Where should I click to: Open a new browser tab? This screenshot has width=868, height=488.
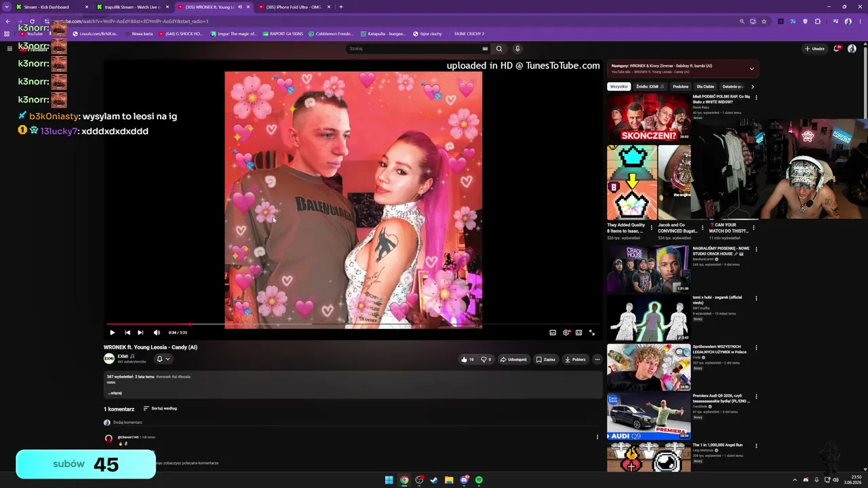pyautogui.click(x=341, y=7)
